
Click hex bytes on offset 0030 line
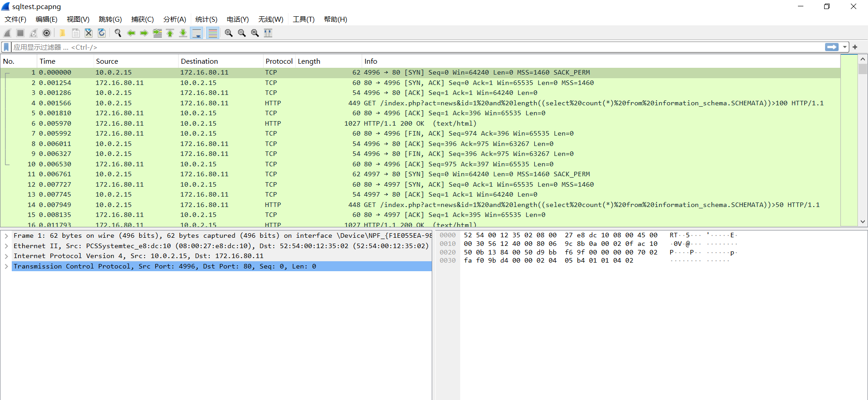(x=548, y=260)
